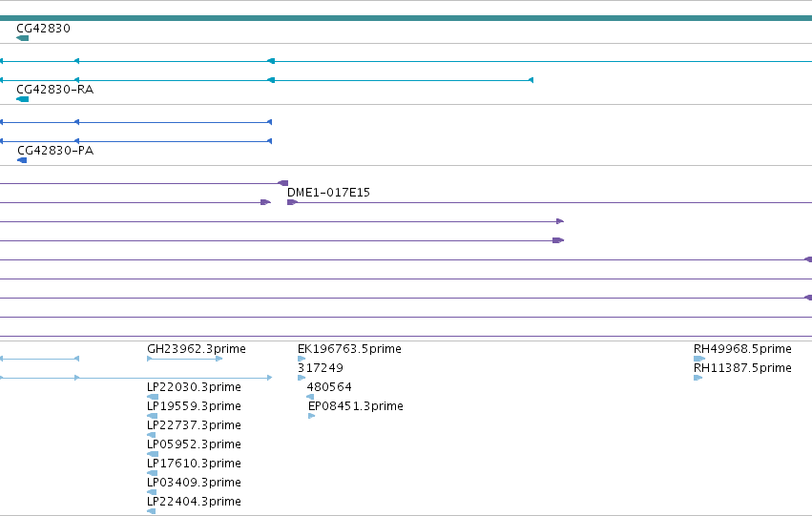Select the RH49968.5prime label
Viewport: 812px width, 516px height.
742,349
